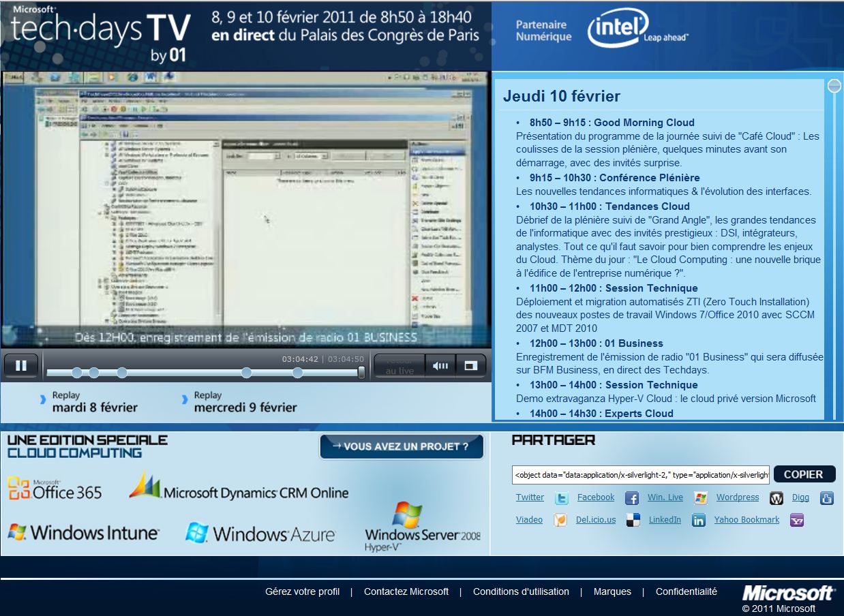The image size is (844, 616).
Task: Click the 'Vous avez un projet ?' button
Action: [402, 447]
